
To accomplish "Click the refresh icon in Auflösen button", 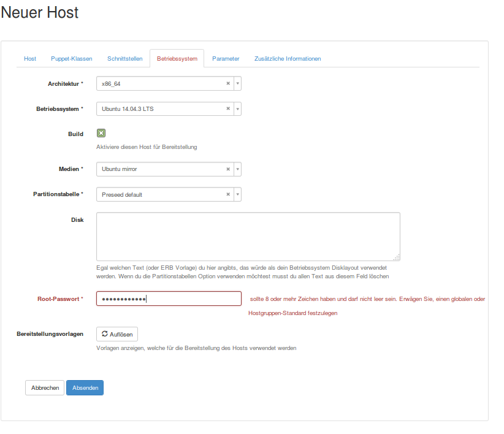I will click(105, 334).
